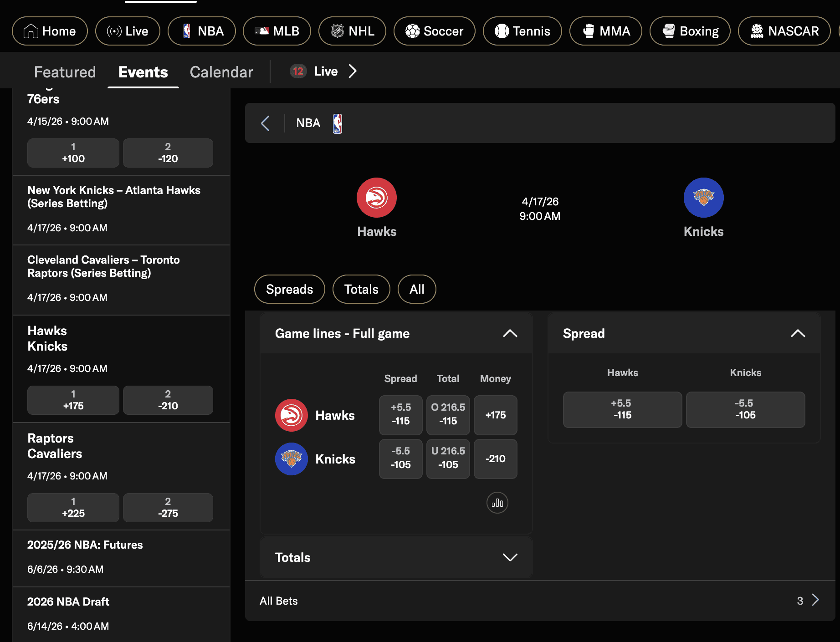Screen dimensions: 840x642
Task: Click the Hawks logo in the matchup header
Action: 376,198
